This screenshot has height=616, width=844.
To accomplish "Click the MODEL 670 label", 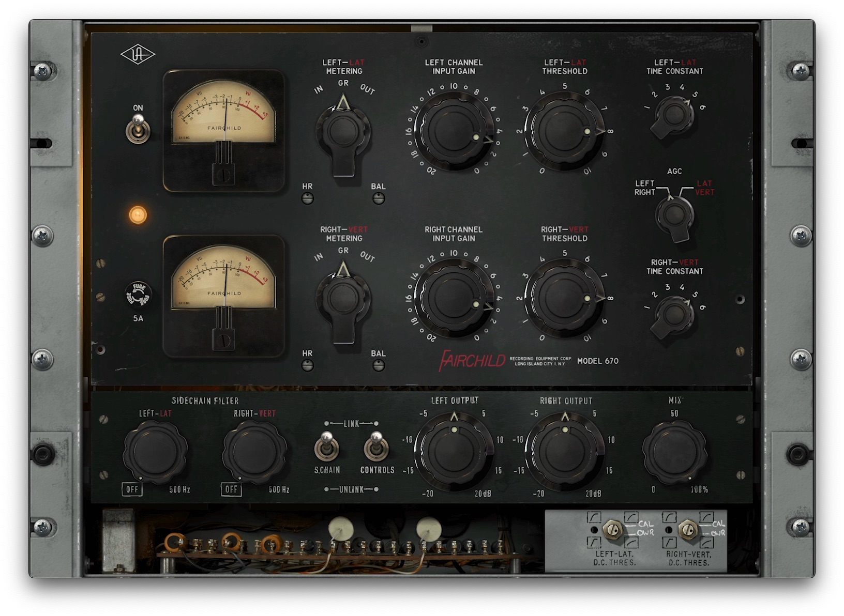I will [x=598, y=361].
